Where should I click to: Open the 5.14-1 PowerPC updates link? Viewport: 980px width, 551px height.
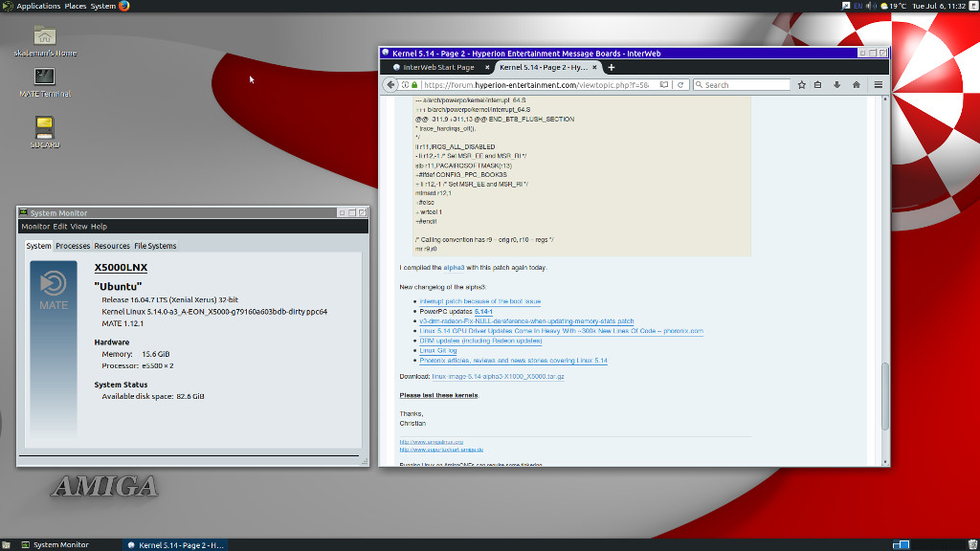pyautogui.click(x=483, y=311)
